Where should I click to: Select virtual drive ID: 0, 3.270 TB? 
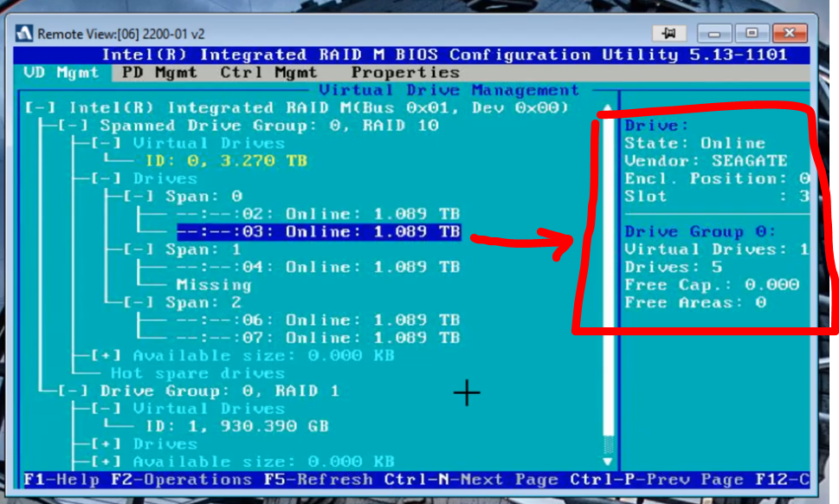coord(226,161)
